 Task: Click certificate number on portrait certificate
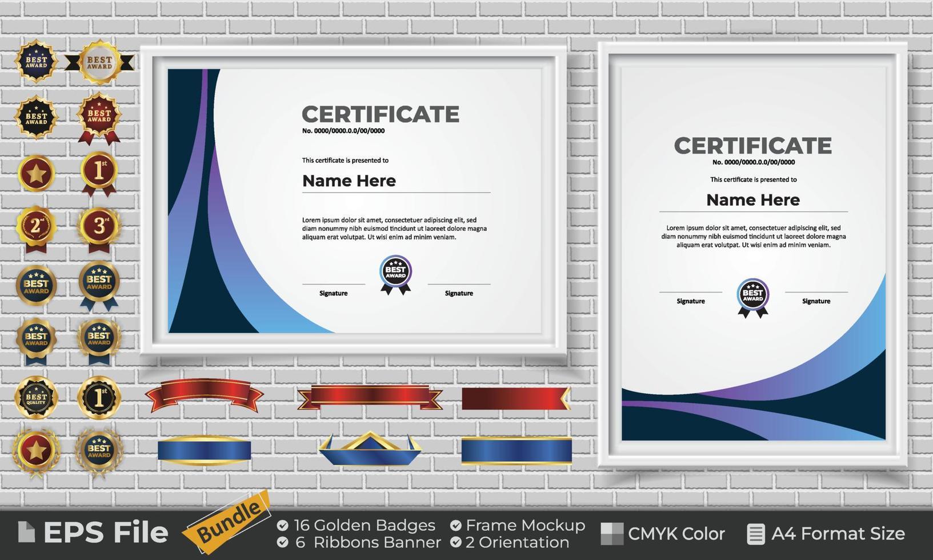(x=754, y=162)
